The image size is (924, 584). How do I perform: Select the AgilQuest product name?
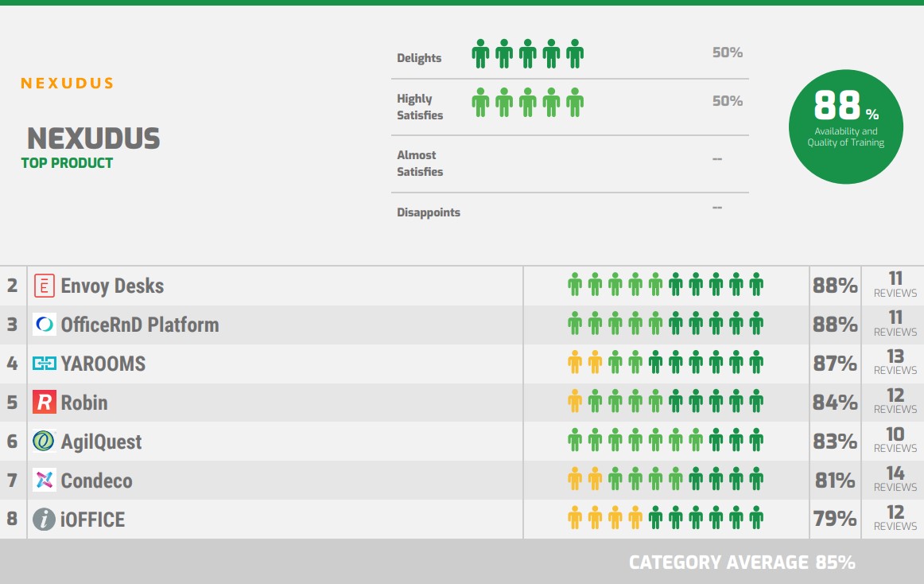point(101,442)
